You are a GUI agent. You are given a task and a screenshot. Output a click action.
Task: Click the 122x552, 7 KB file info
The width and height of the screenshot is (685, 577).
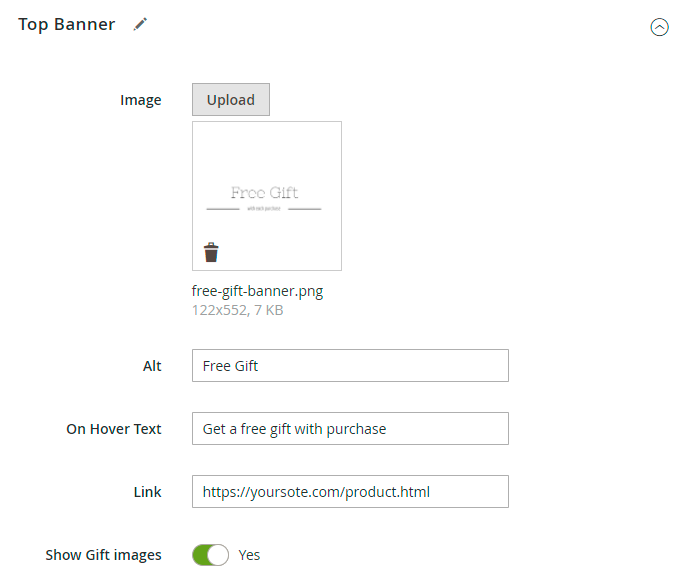tap(237, 310)
